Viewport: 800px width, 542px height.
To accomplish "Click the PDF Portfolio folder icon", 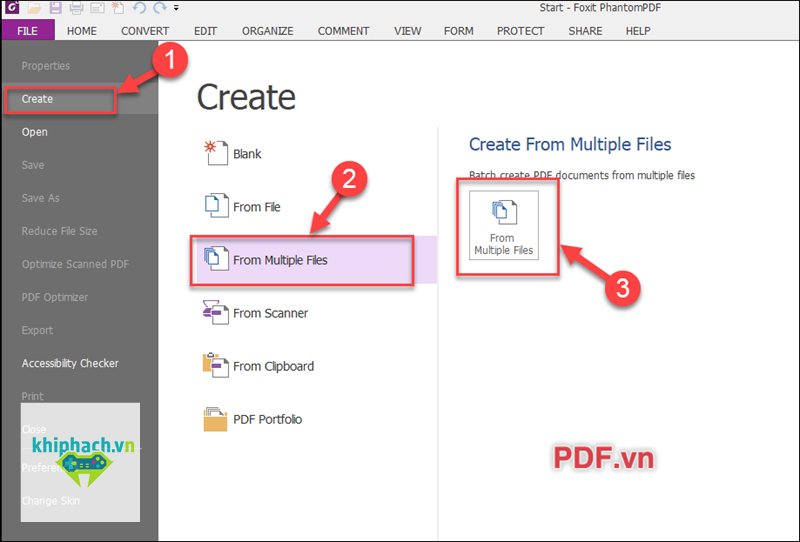I will [x=215, y=419].
